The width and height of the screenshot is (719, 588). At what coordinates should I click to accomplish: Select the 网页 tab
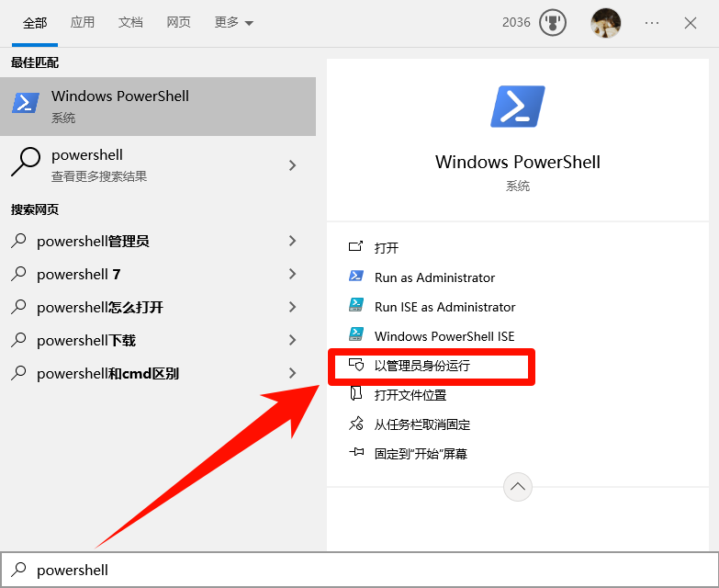[178, 22]
